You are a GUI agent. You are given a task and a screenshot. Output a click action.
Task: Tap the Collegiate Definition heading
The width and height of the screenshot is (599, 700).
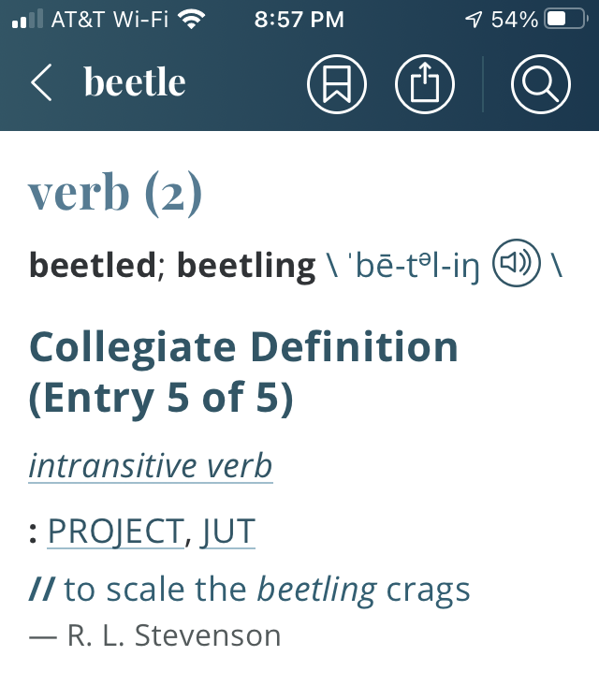point(243,372)
